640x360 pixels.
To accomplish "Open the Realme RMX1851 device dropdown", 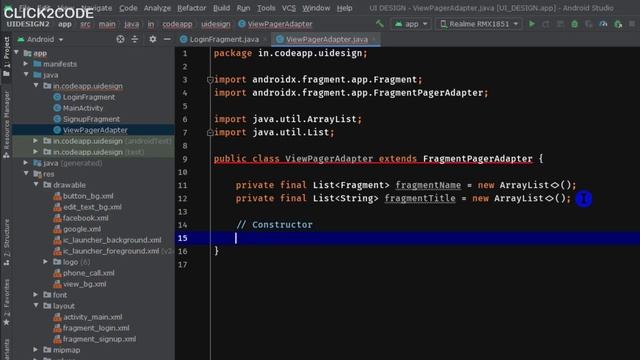I will pyautogui.click(x=479, y=24).
